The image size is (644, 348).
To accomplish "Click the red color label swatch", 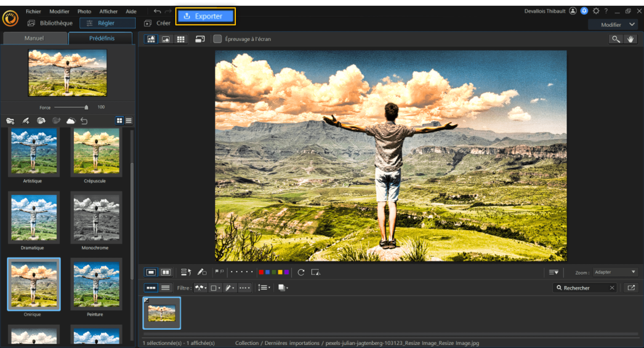I will [x=261, y=272].
